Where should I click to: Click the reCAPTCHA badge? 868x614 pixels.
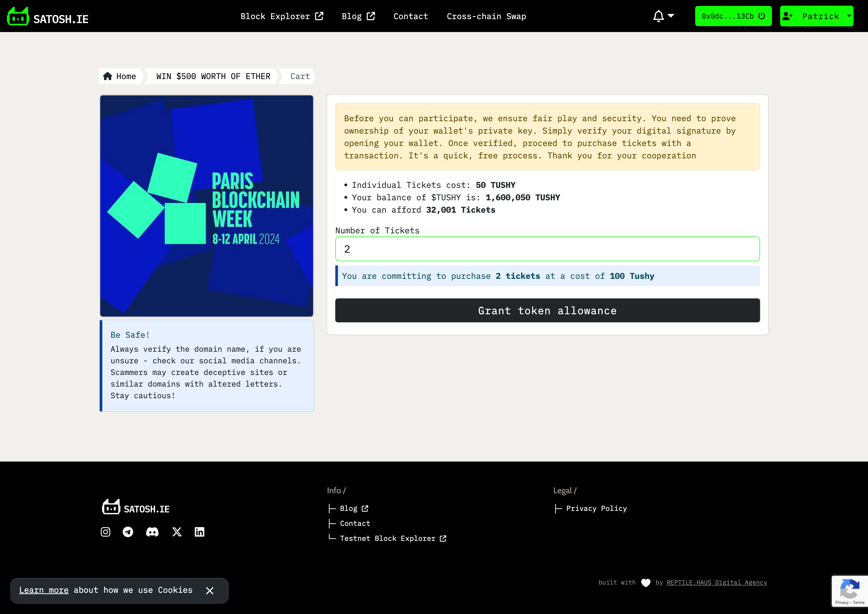coord(849,591)
